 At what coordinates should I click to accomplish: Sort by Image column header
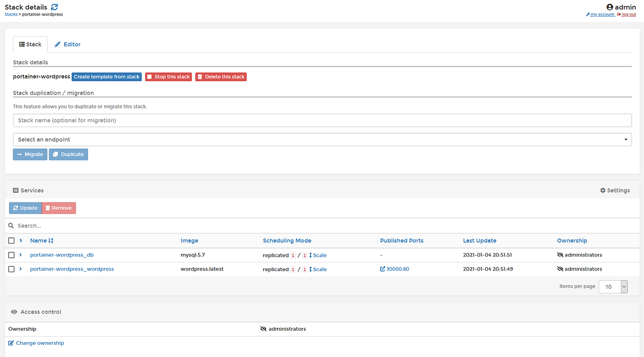click(x=189, y=241)
